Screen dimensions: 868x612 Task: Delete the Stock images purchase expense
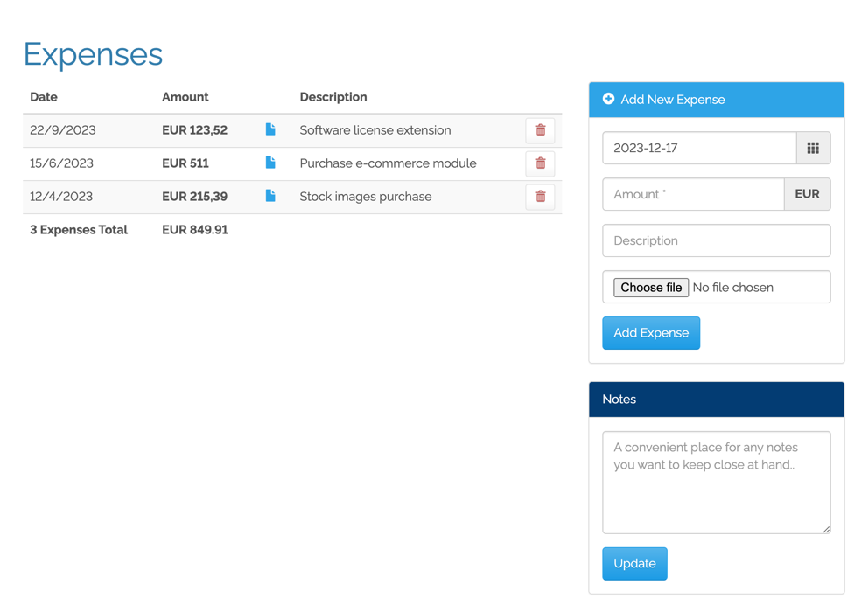click(x=540, y=197)
